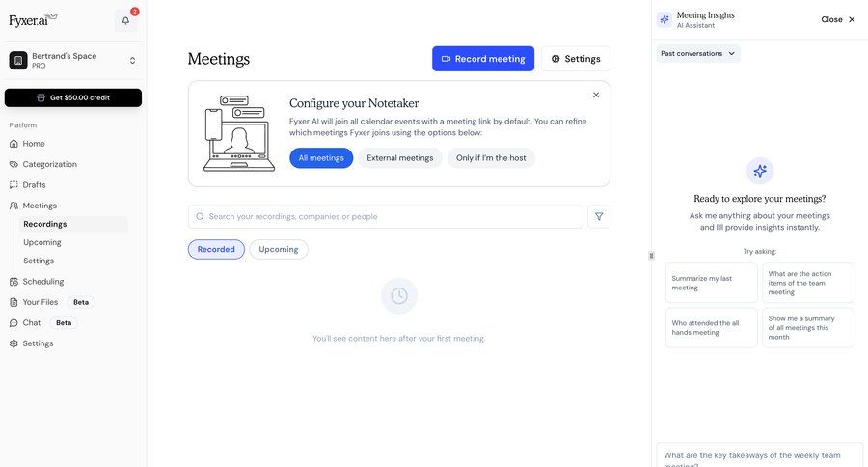
Task: Click the Meetings page heading
Action: pyautogui.click(x=219, y=59)
